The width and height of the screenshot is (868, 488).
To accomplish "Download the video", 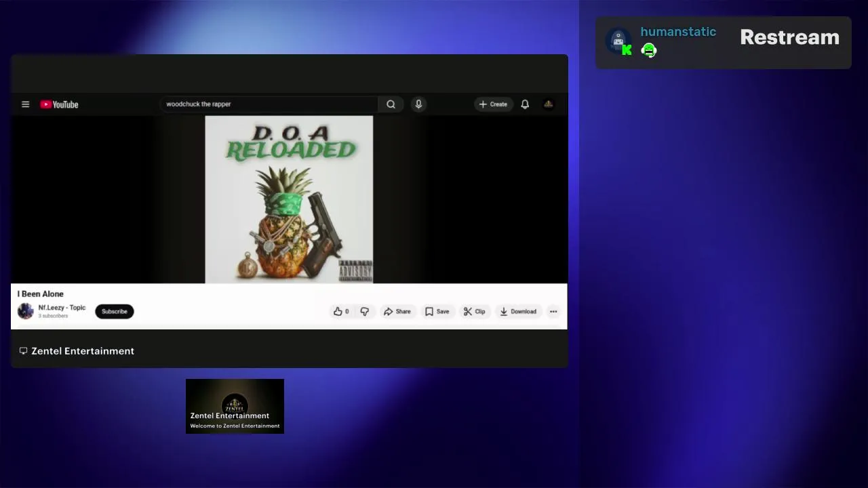I will pos(518,311).
